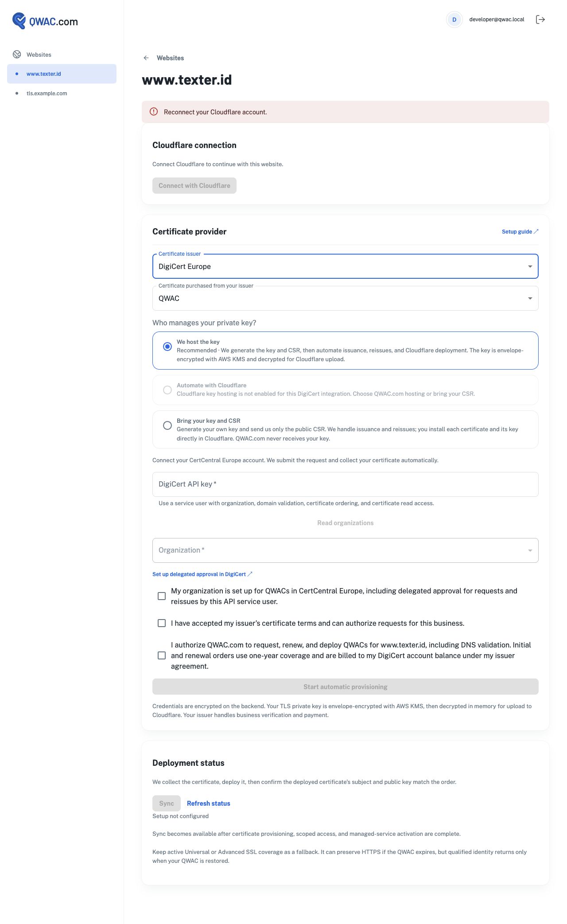Click the Read organizations button
The image size is (567, 924).
coord(346,523)
